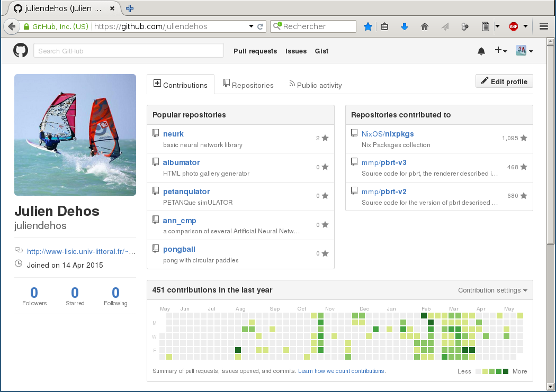
Task: Click the green padlock security icon
Action: (x=26, y=26)
